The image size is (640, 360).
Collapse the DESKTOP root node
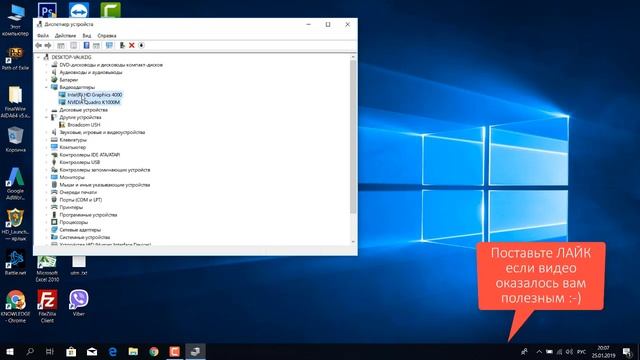click(39, 57)
